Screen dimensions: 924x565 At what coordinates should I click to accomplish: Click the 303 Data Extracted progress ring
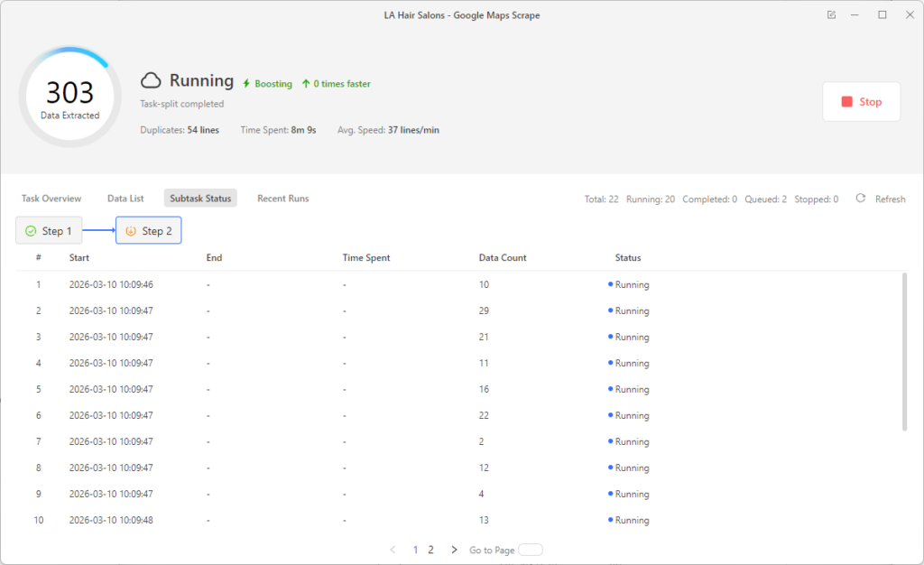[70, 97]
